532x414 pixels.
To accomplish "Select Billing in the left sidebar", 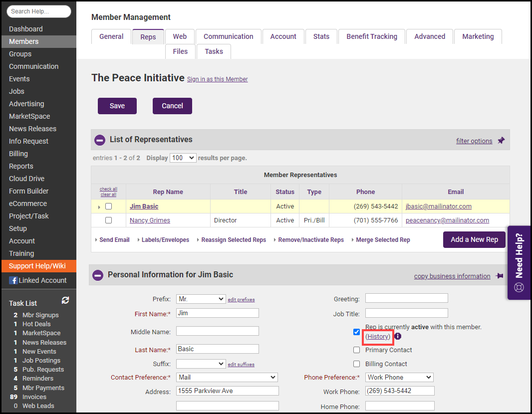I will [18, 154].
